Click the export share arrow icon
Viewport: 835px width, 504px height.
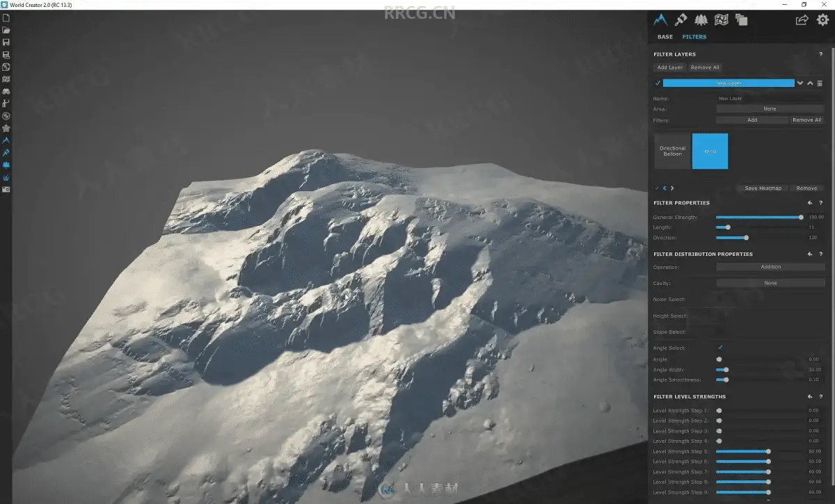pyautogui.click(x=802, y=19)
